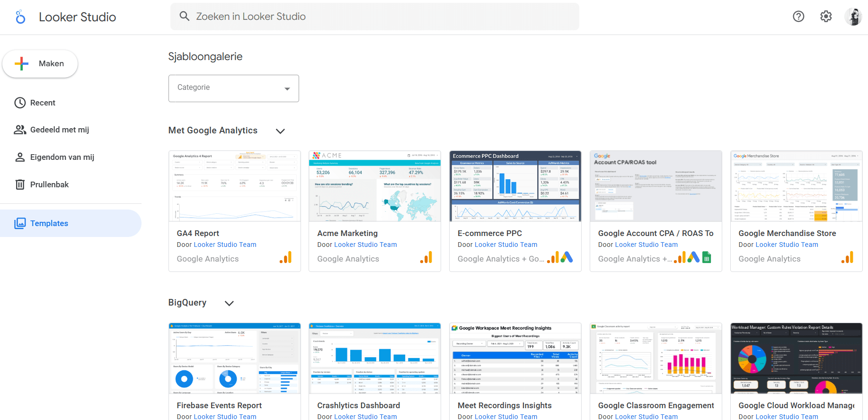Select Recent in the sidebar

click(x=71, y=103)
